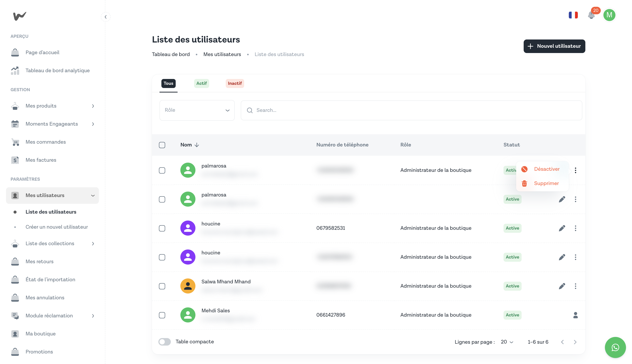Click the WhatsApp chat bubble icon
The image size is (632, 364).
coord(615,347)
